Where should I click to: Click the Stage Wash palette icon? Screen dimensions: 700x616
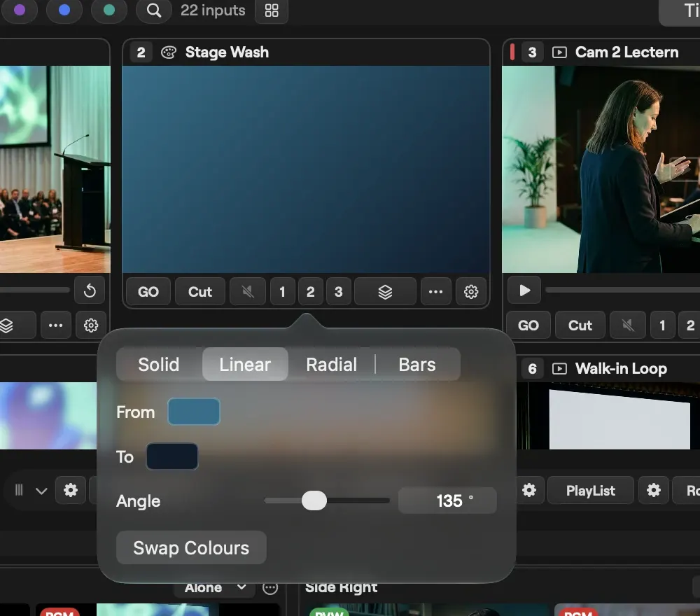pos(169,52)
